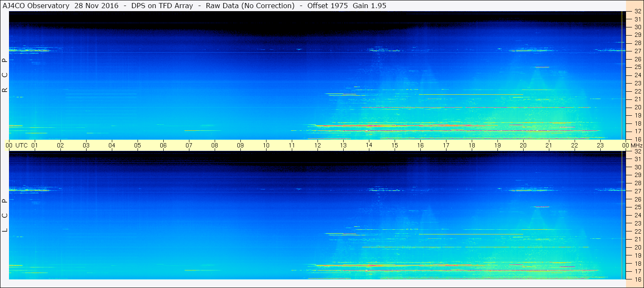
Task: Select hour marker 01 on the time axis
Action: (x=35, y=145)
